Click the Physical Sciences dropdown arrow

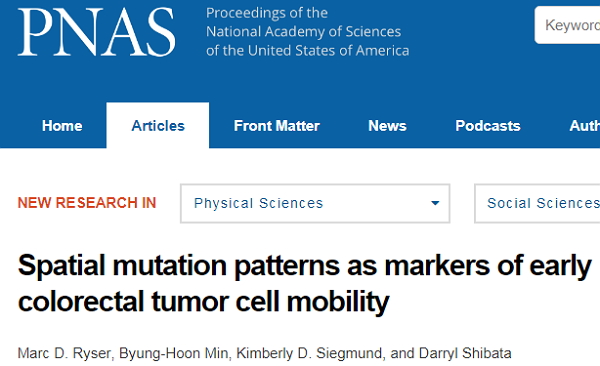click(435, 203)
